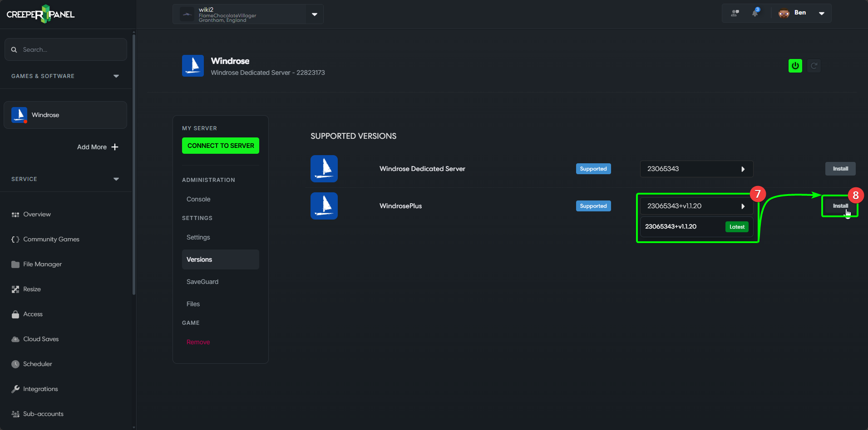Viewport: 868px width, 430px height.
Task: Click the Sub-accounts people icon
Action: [15, 414]
